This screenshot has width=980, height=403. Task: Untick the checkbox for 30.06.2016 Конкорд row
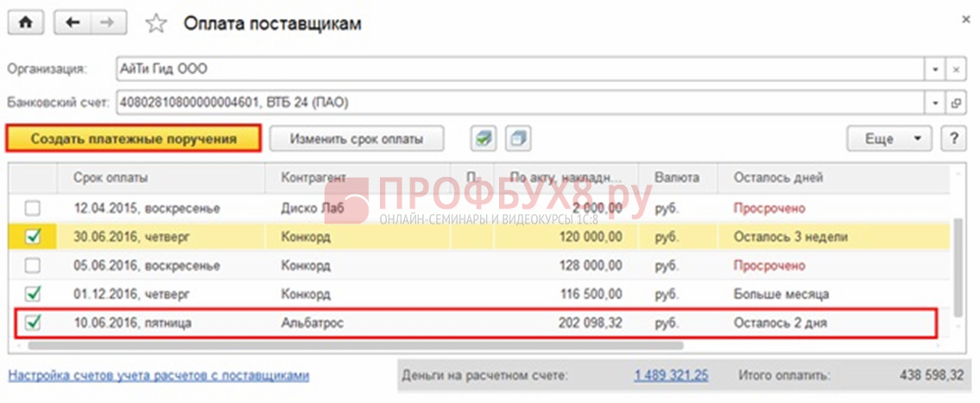pos(33,236)
